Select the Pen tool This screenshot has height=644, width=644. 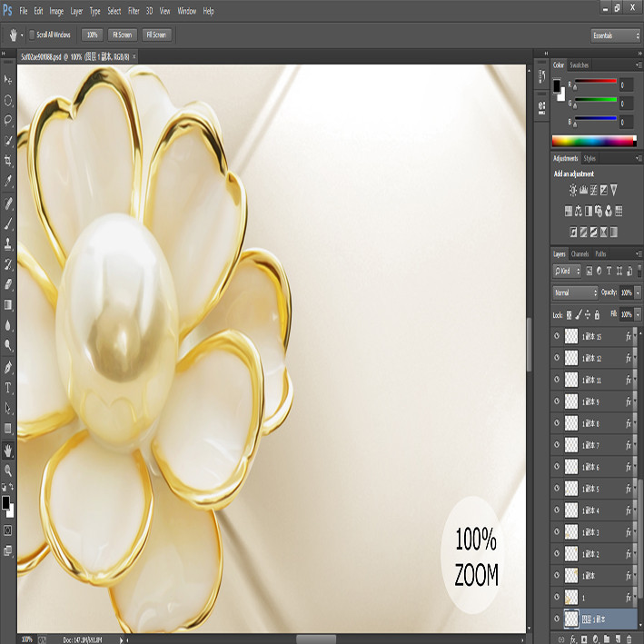[8, 367]
